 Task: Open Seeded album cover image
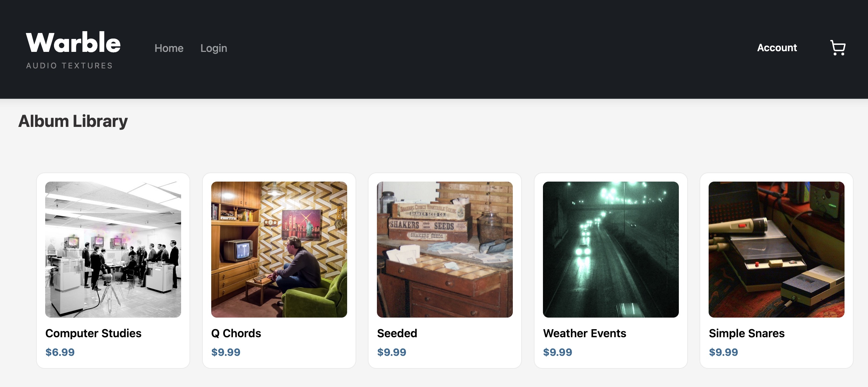coord(445,249)
